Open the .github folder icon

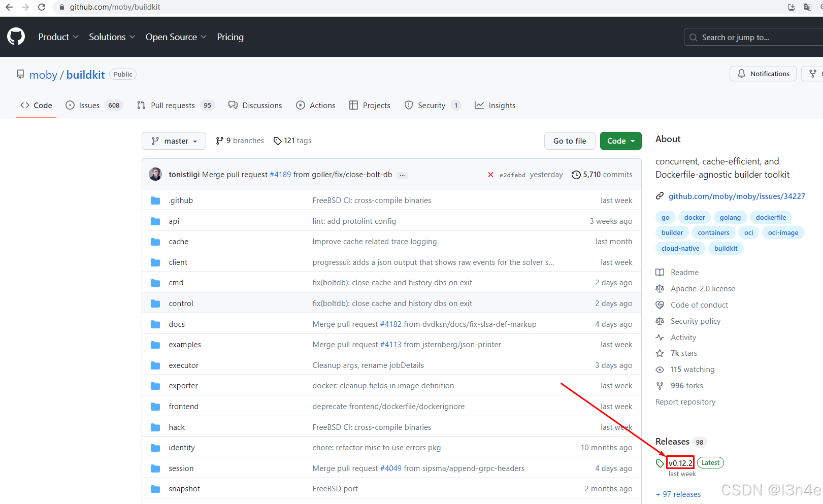[155, 200]
